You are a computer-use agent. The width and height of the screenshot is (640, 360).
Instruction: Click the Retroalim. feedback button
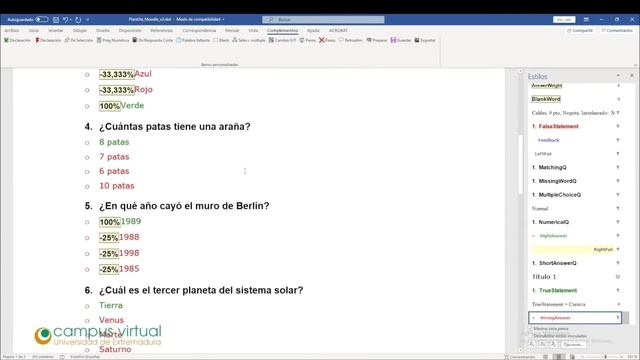(x=351, y=40)
